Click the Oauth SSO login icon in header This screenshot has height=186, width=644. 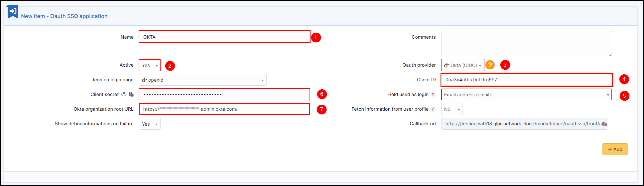tap(13, 12)
